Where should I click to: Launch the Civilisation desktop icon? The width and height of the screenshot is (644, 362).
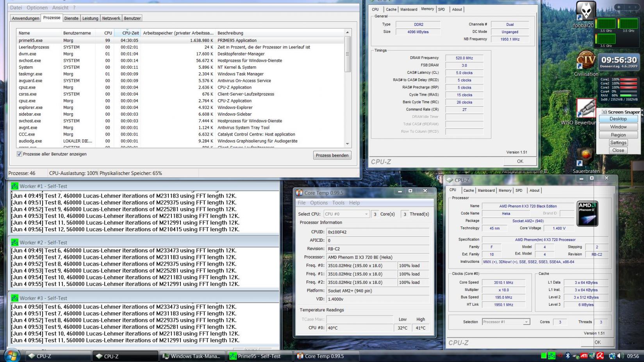[586, 61]
